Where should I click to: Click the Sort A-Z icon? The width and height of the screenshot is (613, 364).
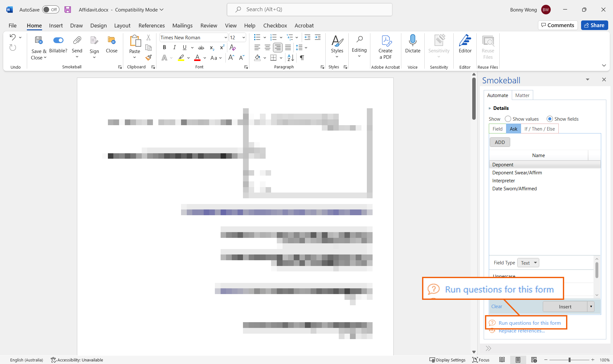[291, 58]
